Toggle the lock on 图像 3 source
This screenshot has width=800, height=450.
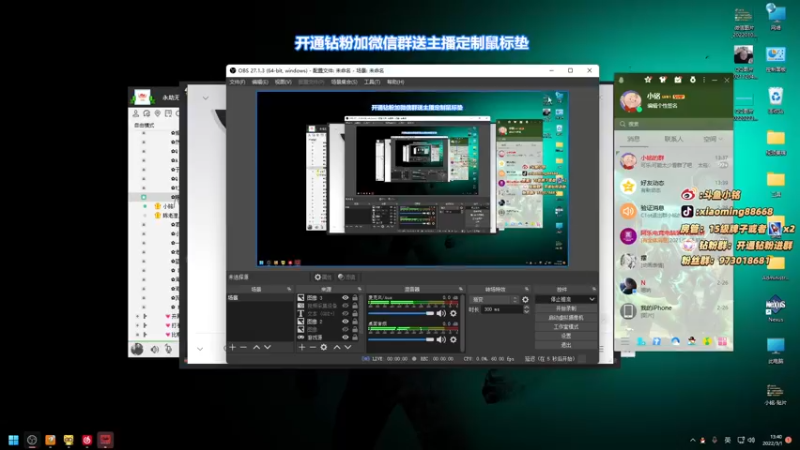pyautogui.click(x=355, y=297)
